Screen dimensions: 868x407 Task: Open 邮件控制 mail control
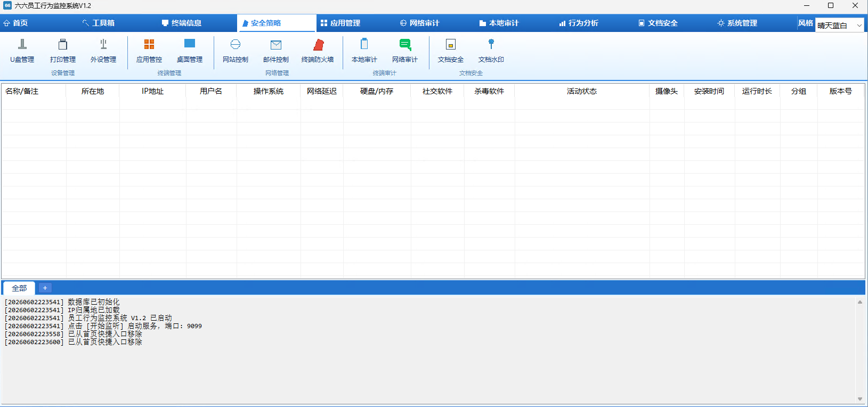click(276, 51)
